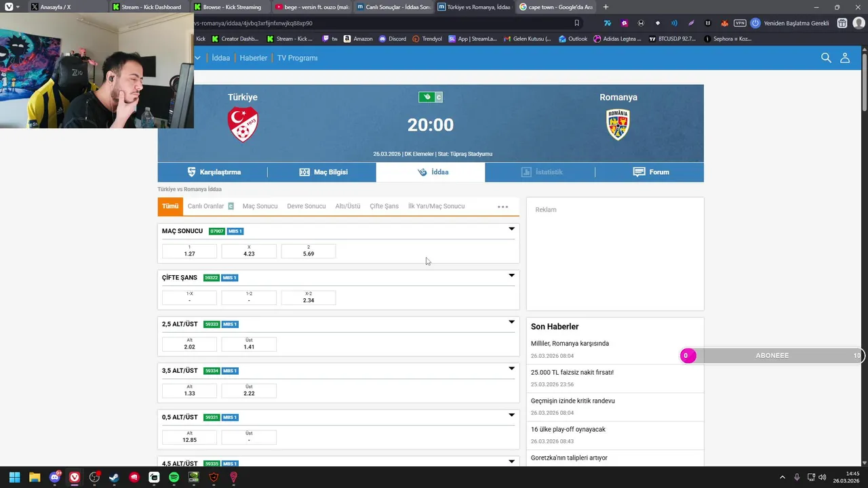Switch to the Maç Bilgisi tab
Screen dimensions: 868x488
pos(323,172)
